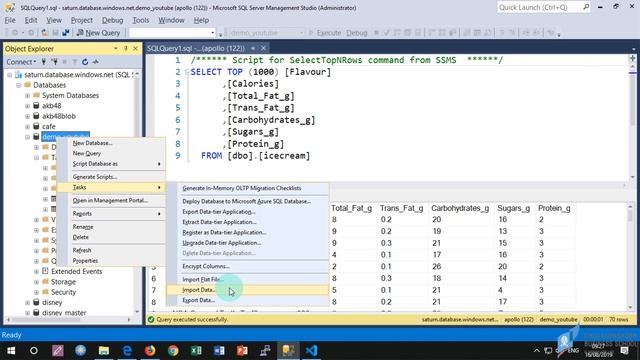The width and height of the screenshot is (640, 360).
Task: Open the Connect dropdown in Object Explorer
Action: [21, 62]
